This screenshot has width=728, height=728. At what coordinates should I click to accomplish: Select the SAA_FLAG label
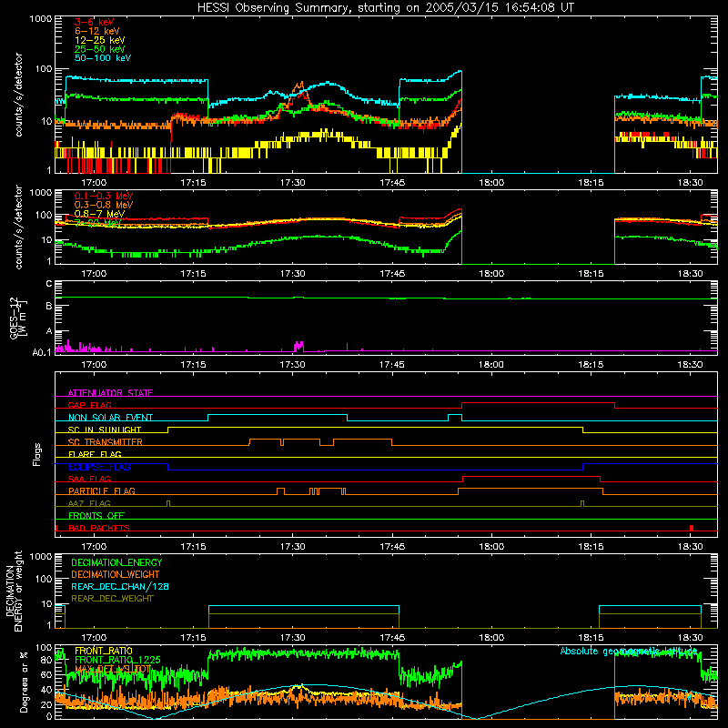[x=89, y=479]
